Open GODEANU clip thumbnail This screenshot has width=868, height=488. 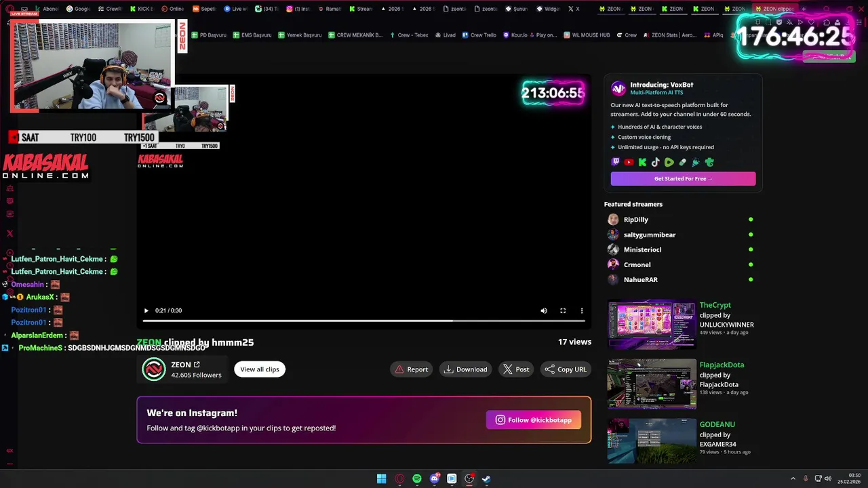(x=652, y=441)
